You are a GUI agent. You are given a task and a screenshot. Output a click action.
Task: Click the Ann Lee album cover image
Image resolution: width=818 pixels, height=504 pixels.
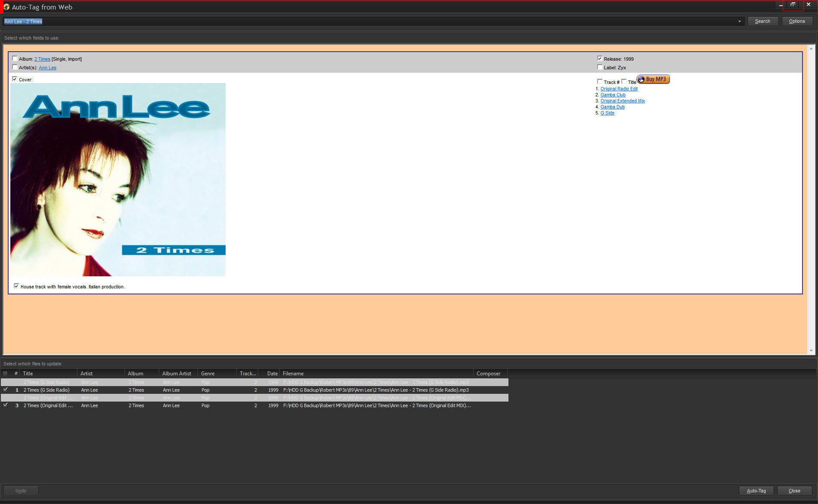click(118, 179)
